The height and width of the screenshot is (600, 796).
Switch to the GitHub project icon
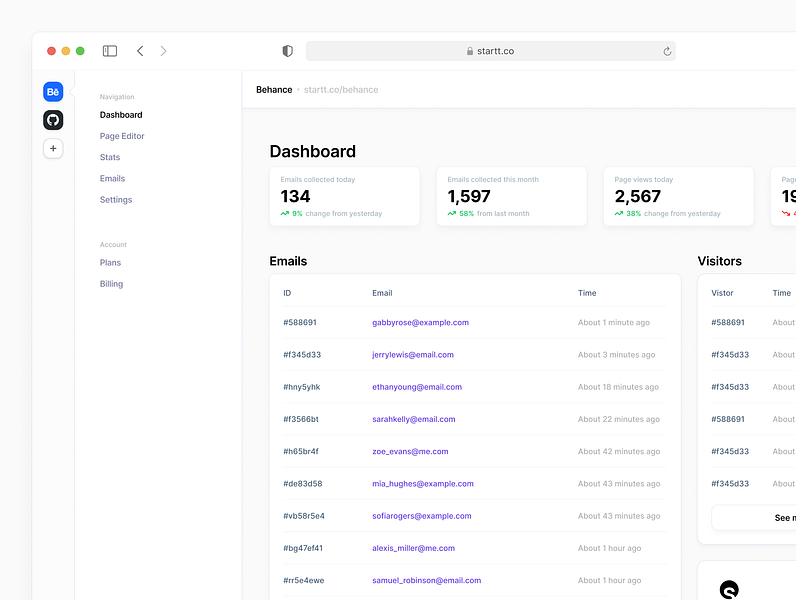[x=53, y=120]
